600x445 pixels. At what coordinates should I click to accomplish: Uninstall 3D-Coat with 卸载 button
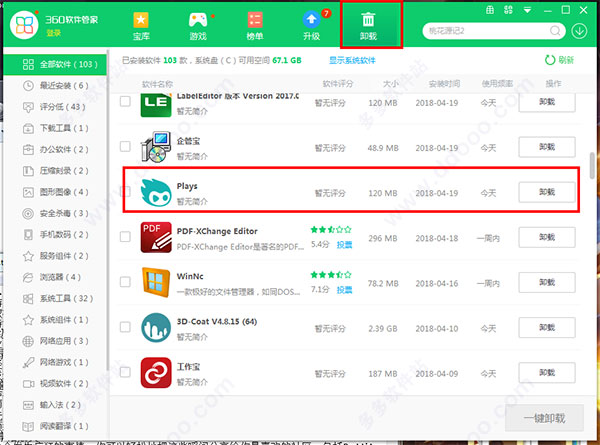[x=547, y=328]
